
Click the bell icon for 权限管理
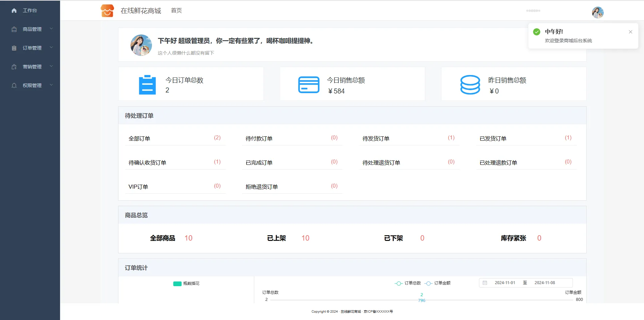click(14, 85)
